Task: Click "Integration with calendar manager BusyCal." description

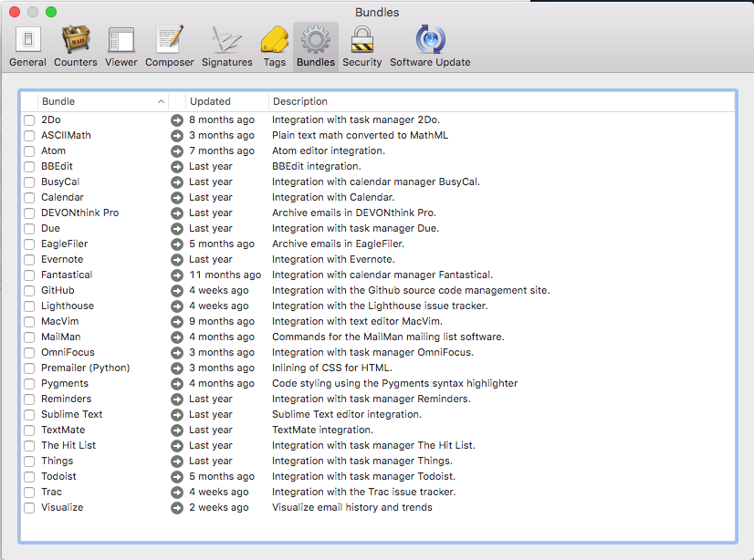Action: click(376, 182)
